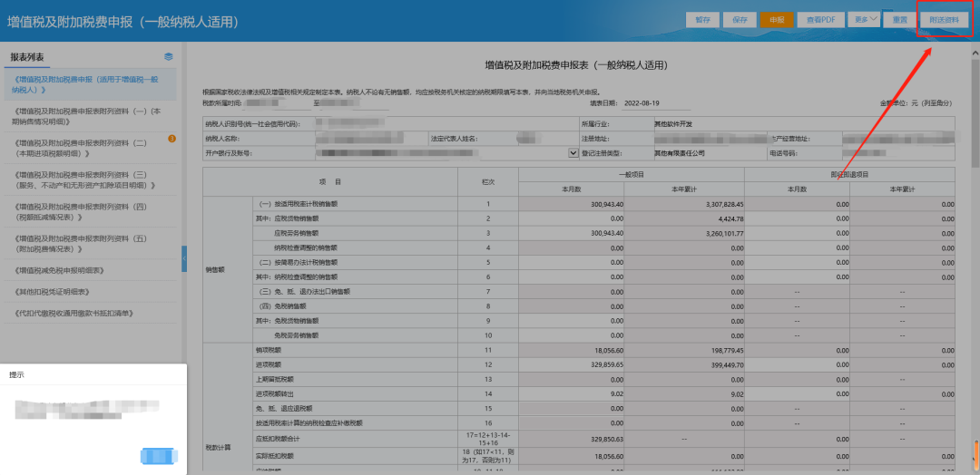Expand the 开户银行及账号 dropdown arrow
Screen dimensions: 980x475
click(573, 153)
